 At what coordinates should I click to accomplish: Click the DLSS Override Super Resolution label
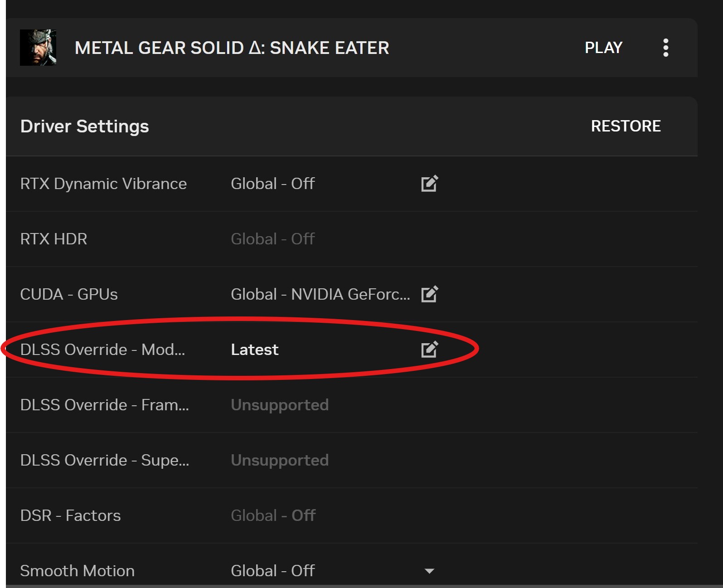[104, 460]
